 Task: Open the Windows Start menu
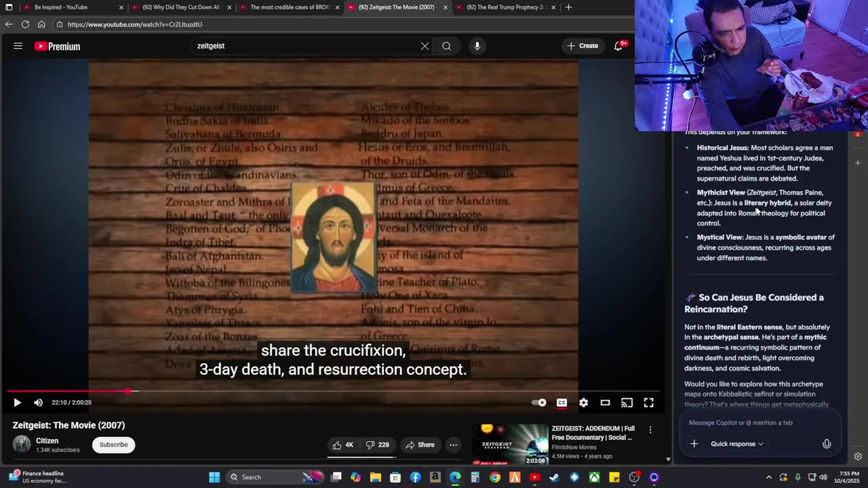coord(214,477)
